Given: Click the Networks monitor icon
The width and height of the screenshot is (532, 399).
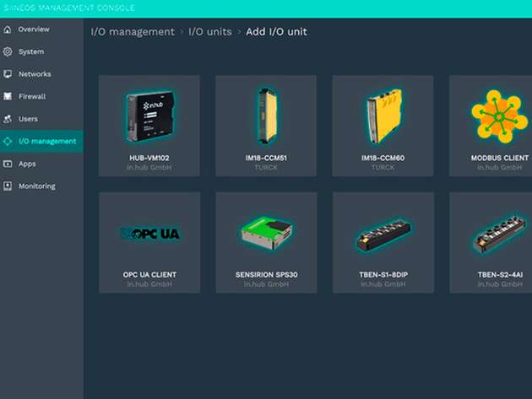Looking at the screenshot, I should (8, 74).
